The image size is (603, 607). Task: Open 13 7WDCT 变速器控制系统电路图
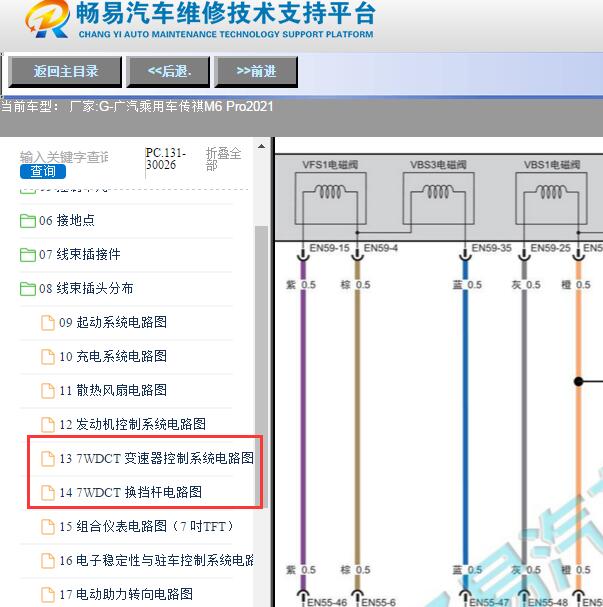click(x=156, y=458)
